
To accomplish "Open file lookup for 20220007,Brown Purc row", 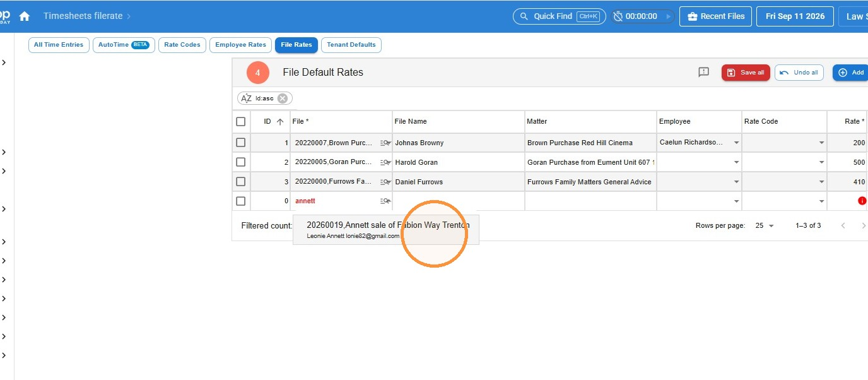I will pos(385,143).
